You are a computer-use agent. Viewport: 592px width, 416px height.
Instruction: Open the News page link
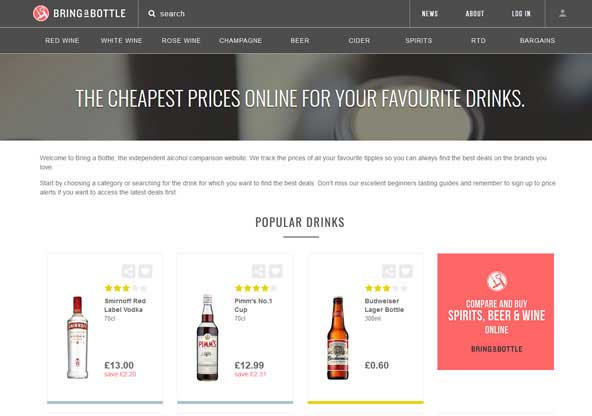430,14
